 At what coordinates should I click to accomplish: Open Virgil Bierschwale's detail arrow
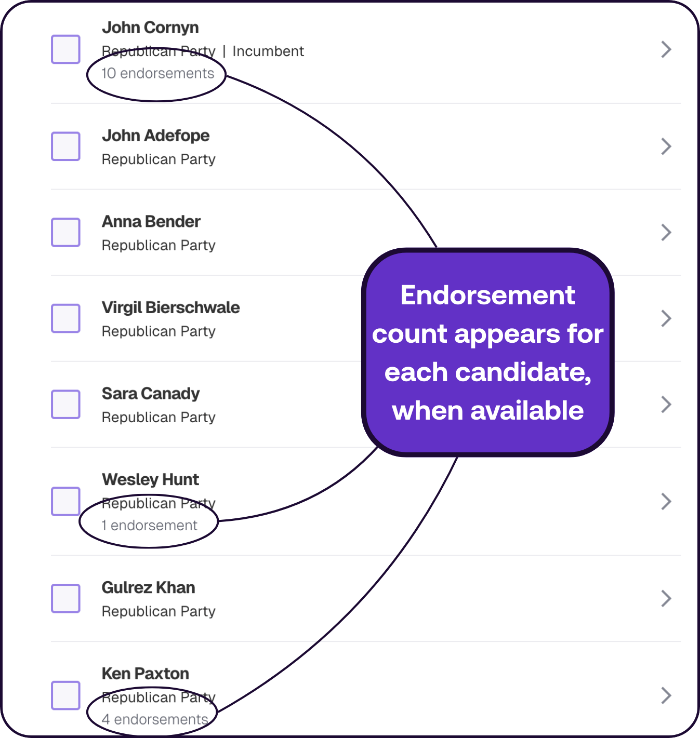[667, 318]
